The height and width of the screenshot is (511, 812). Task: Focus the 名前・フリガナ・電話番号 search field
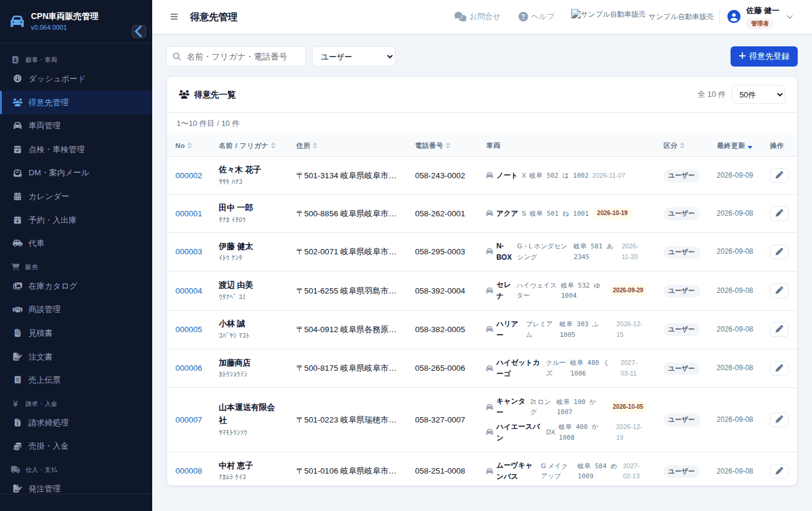[x=236, y=56]
